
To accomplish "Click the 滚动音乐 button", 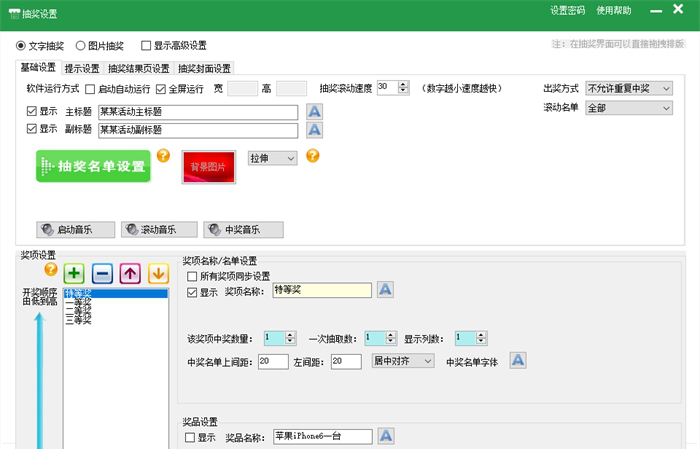I will point(159,229).
